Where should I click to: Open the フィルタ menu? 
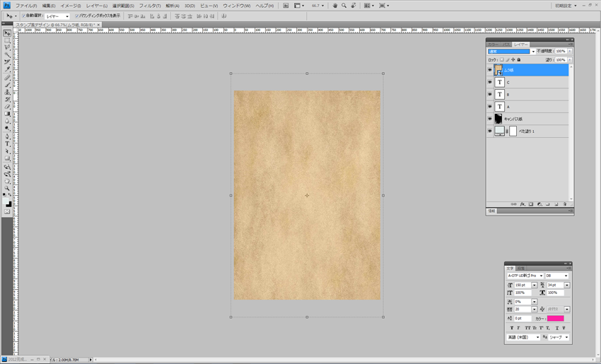149,5
